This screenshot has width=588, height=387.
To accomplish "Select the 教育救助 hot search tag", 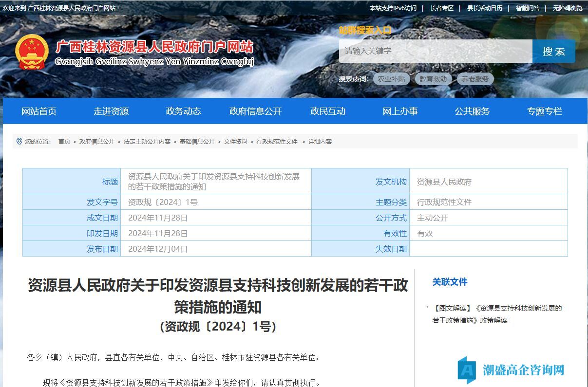I will click(x=433, y=79).
